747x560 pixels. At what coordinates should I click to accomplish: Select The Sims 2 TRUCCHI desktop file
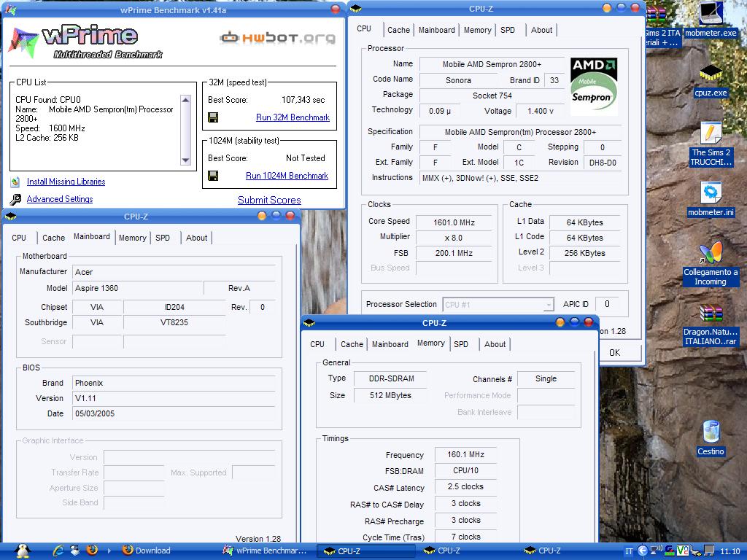coord(711,144)
